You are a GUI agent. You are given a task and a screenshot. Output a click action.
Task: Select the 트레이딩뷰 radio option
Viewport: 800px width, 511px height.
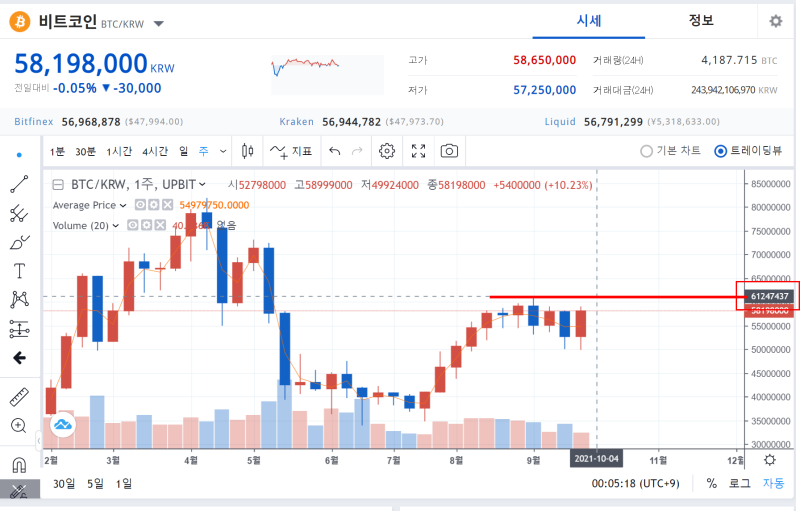(x=748, y=151)
